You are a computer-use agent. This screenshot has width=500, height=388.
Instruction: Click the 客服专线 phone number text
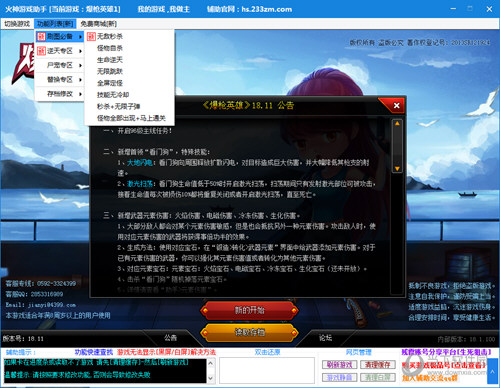pyautogui.click(x=41, y=284)
